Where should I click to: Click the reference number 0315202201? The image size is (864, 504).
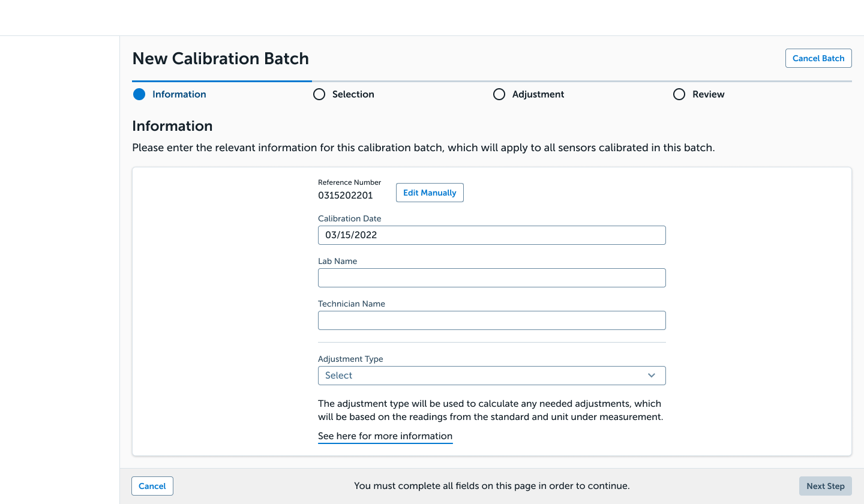(346, 195)
